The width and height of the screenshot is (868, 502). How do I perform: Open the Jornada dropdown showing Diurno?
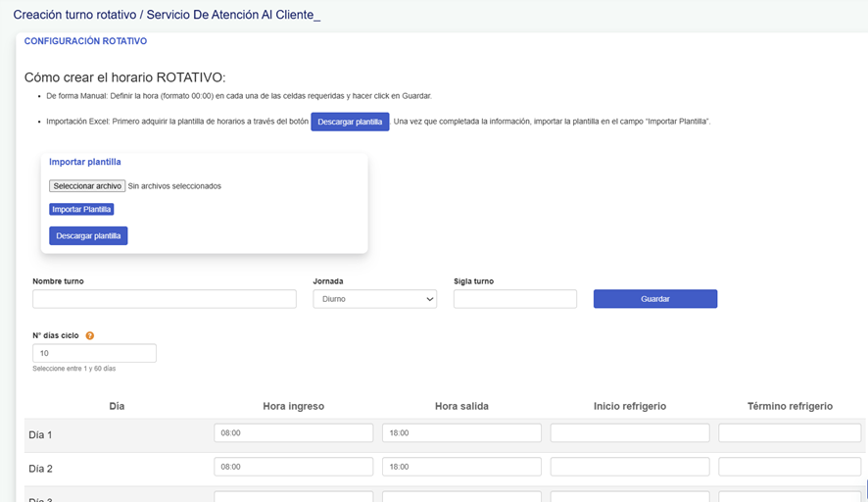(374, 299)
